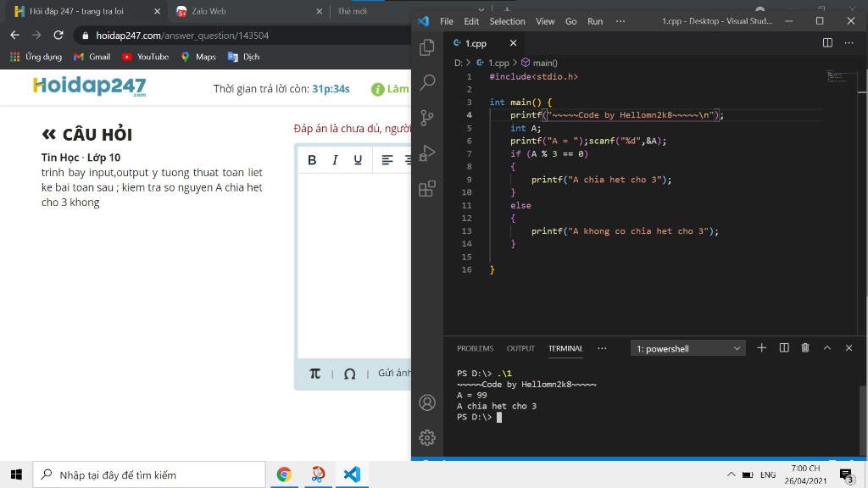
Task: Open the Edit menu in VS Code
Action: (x=471, y=21)
